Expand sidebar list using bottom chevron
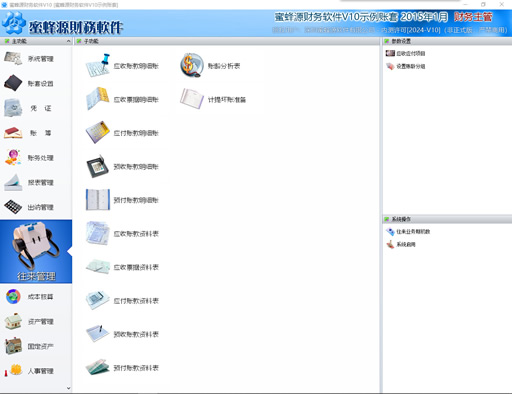The image size is (512, 394). point(69,388)
